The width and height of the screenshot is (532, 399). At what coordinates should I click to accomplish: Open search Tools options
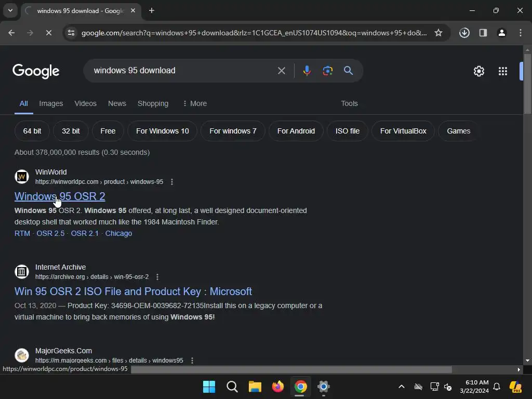tap(350, 103)
